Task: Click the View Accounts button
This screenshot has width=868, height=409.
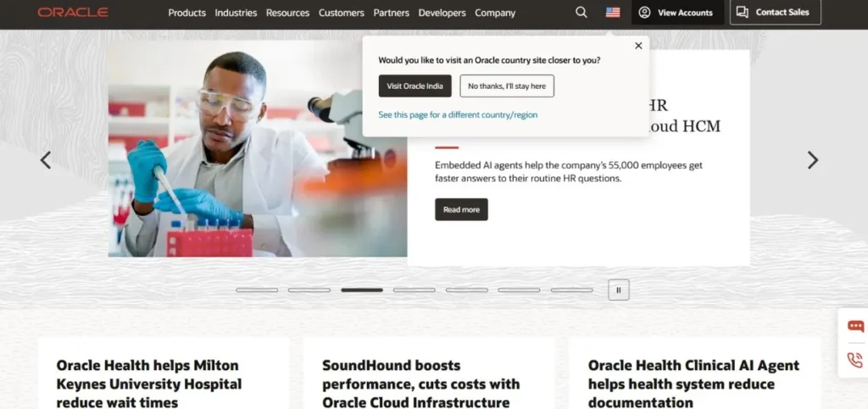Action: point(677,12)
